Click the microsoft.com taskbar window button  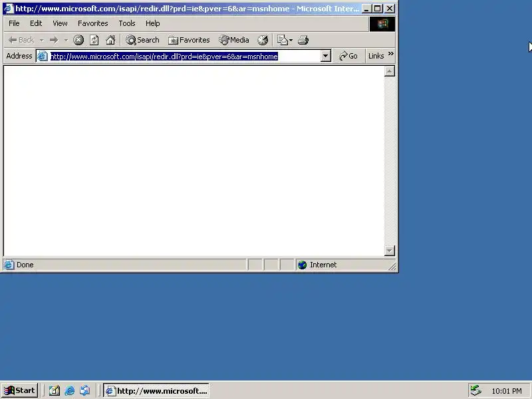(x=156, y=391)
